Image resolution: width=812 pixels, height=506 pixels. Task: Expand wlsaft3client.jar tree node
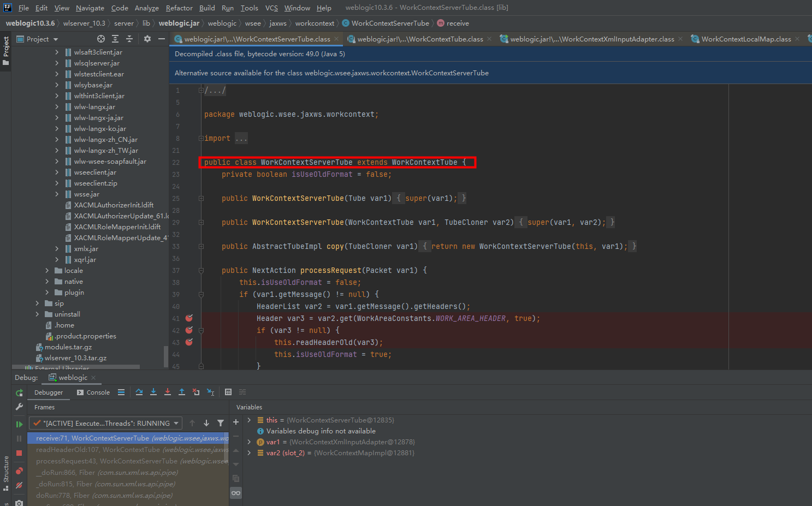click(57, 52)
